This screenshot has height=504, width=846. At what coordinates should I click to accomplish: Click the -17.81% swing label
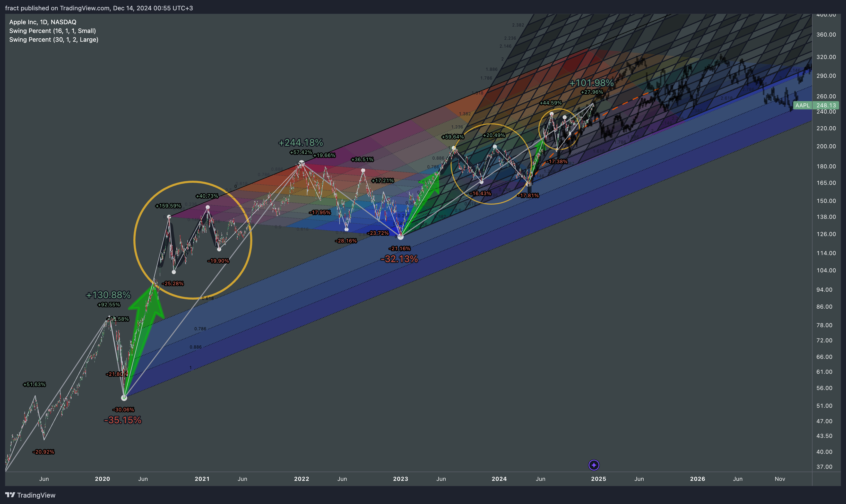(x=528, y=195)
